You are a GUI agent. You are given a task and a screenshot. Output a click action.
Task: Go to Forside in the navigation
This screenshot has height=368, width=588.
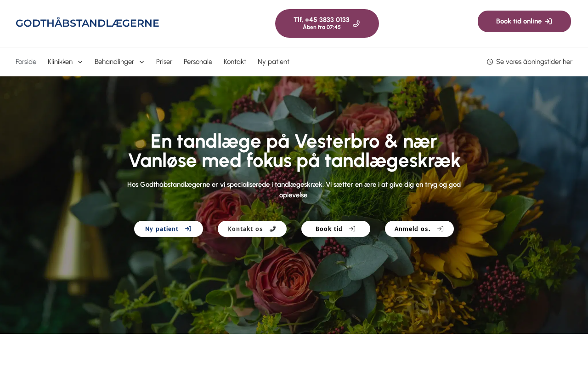pos(26,62)
